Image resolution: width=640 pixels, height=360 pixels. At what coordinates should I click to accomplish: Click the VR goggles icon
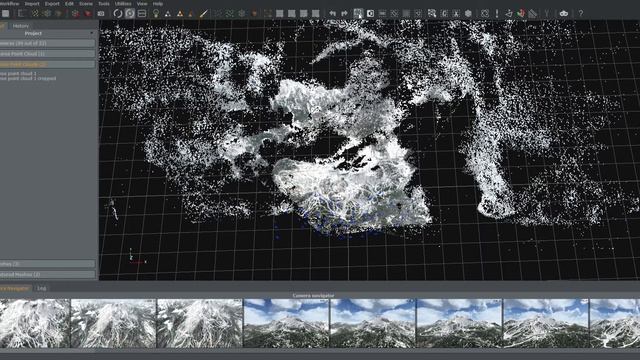564,13
